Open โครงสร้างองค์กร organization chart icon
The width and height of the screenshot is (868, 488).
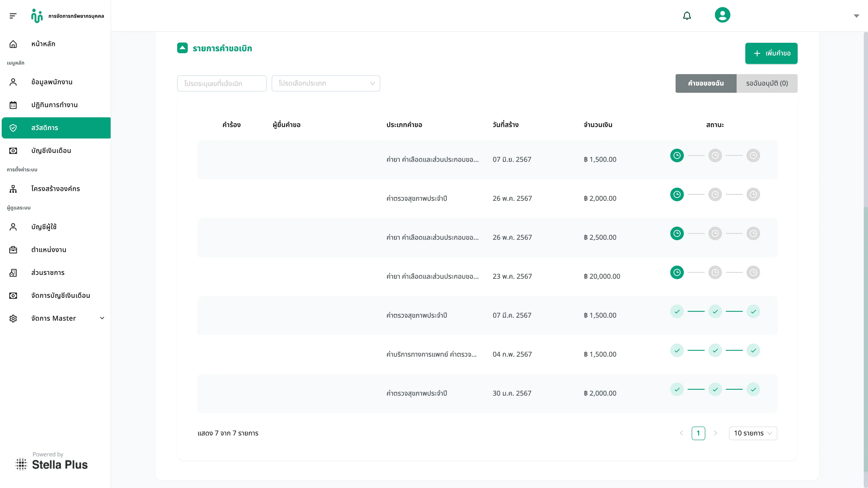point(13,189)
